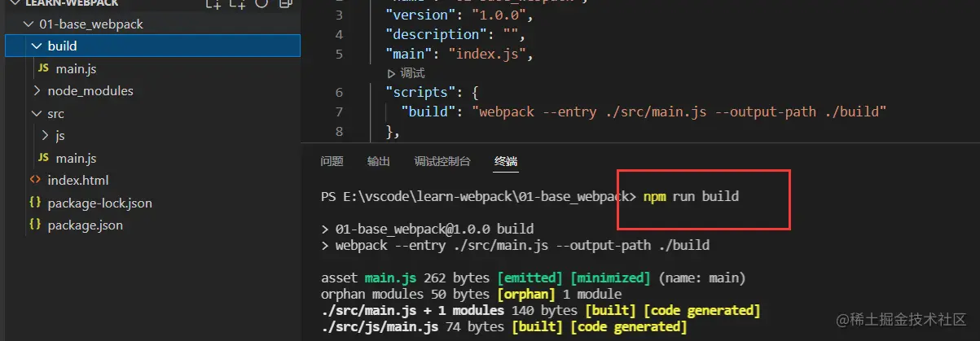Click the "webpack --entry" command string in editor
This screenshot has width=980, height=341.
[679, 111]
